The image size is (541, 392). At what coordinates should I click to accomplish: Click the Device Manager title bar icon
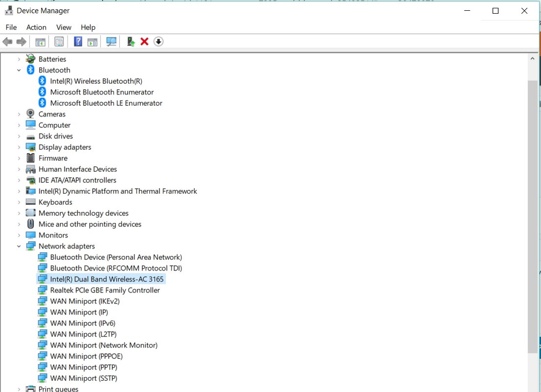[9, 11]
